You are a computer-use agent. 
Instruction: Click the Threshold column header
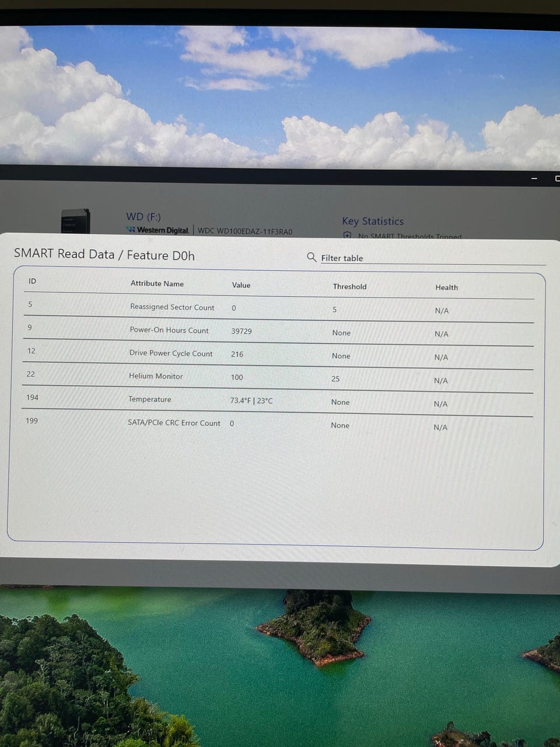[x=349, y=287]
